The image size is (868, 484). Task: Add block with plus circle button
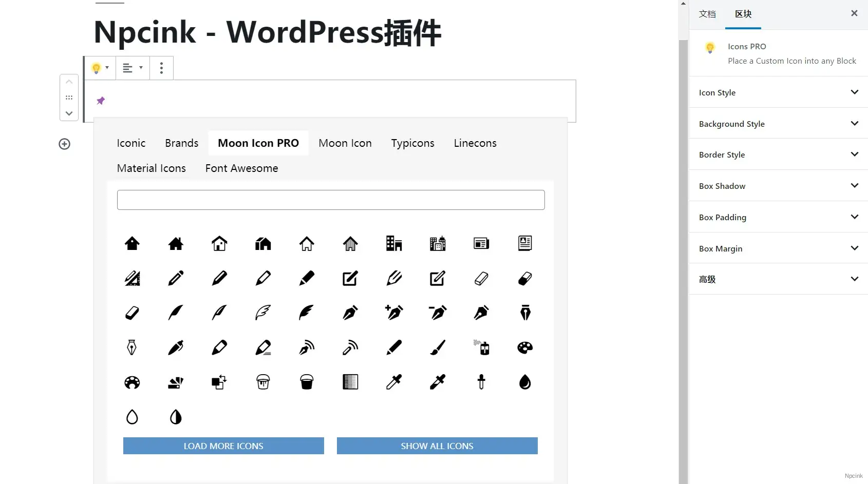[64, 144]
